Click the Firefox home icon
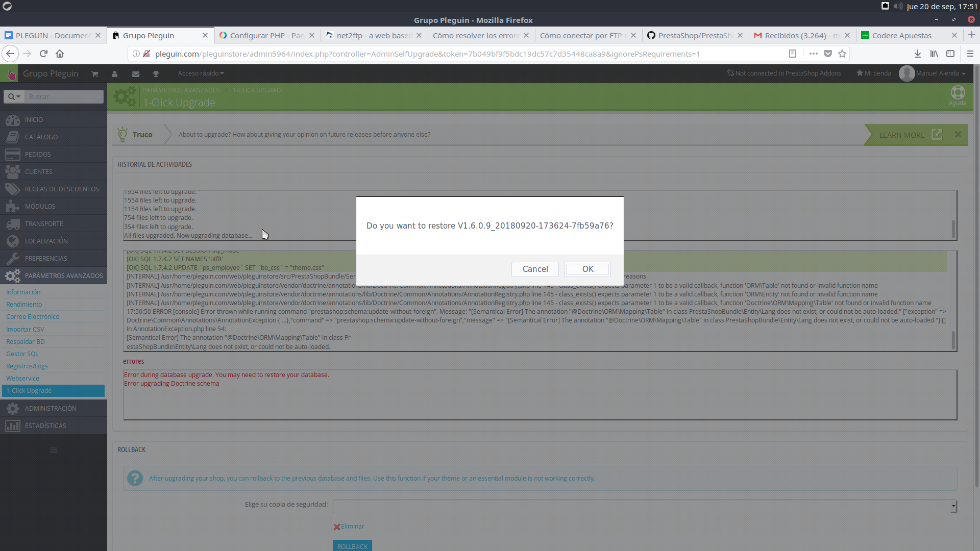This screenshot has width=980, height=551. click(60, 54)
